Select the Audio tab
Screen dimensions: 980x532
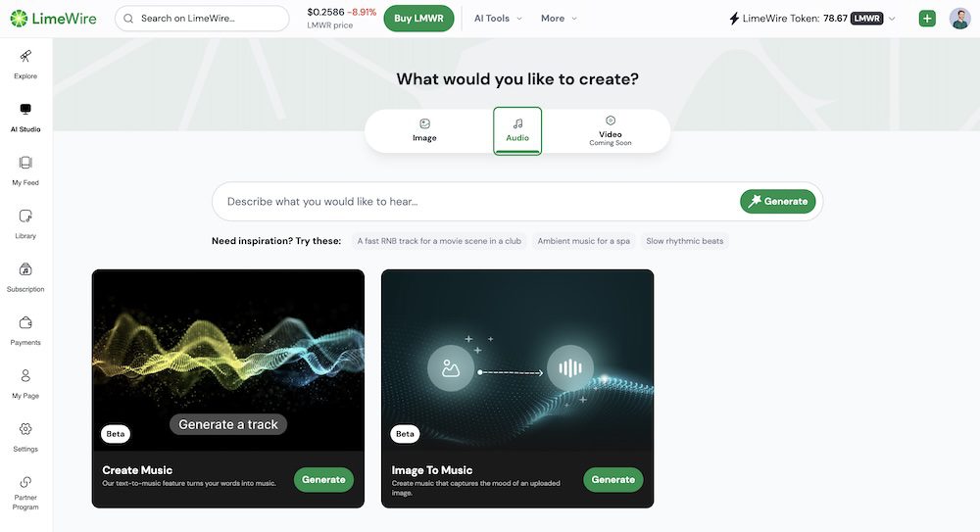click(517, 130)
